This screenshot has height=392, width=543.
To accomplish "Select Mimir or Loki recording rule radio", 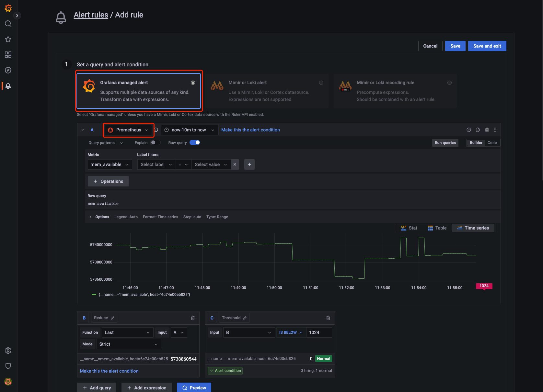I will pyautogui.click(x=449, y=83).
